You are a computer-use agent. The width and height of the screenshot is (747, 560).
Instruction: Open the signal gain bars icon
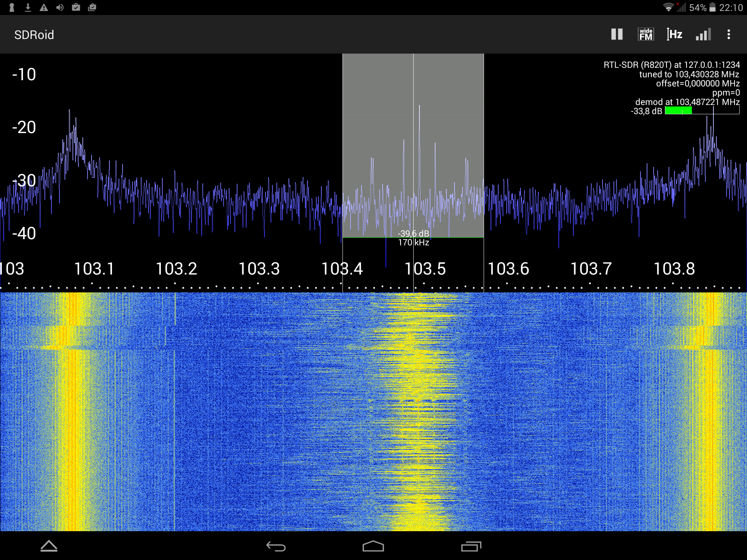(x=703, y=35)
